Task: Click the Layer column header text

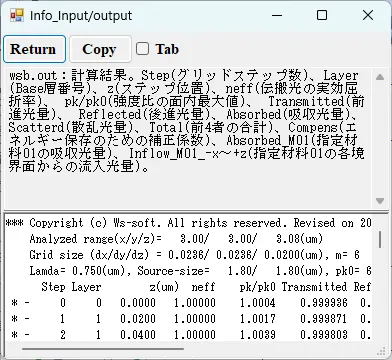Action: pos(86,287)
